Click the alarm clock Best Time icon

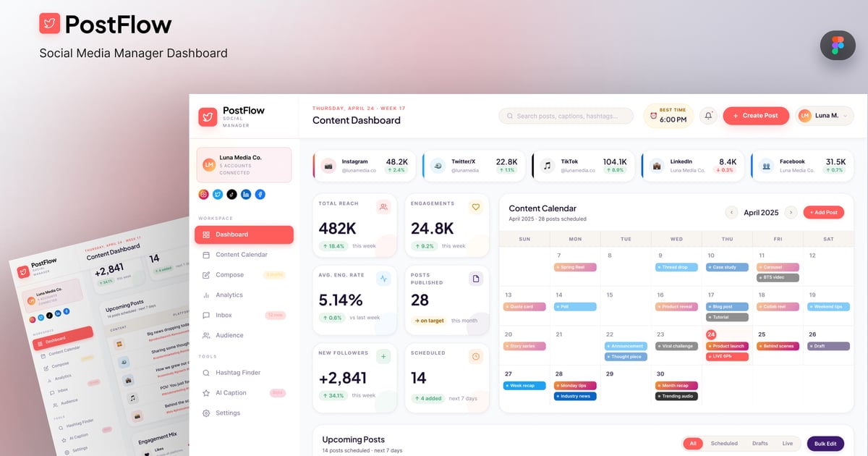pyautogui.click(x=653, y=116)
